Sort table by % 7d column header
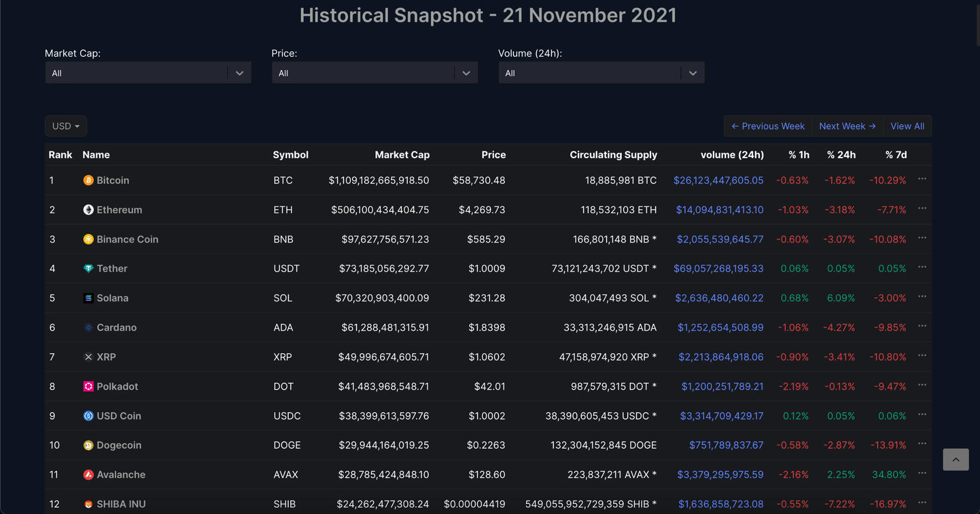Screen dimensions: 980x514 896,154
